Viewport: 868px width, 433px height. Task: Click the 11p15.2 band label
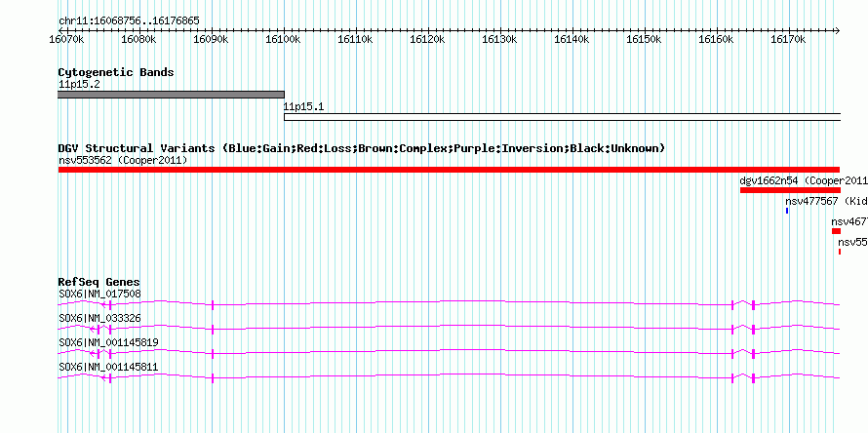coord(79,84)
